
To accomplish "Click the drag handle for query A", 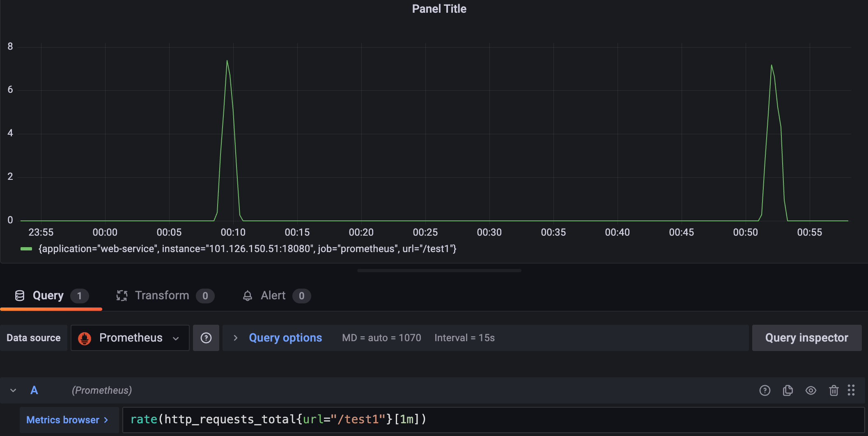I will point(851,390).
